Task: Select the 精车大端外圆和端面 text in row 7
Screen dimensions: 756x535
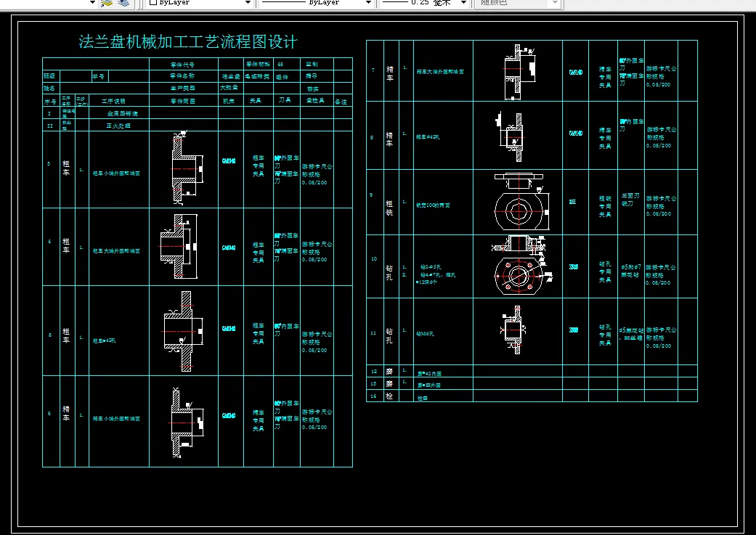Action: [440, 72]
